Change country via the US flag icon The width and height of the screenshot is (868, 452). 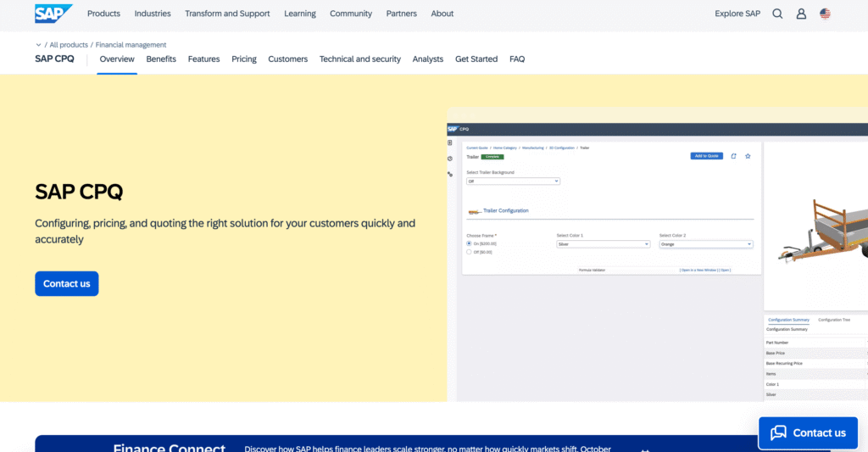pyautogui.click(x=825, y=14)
